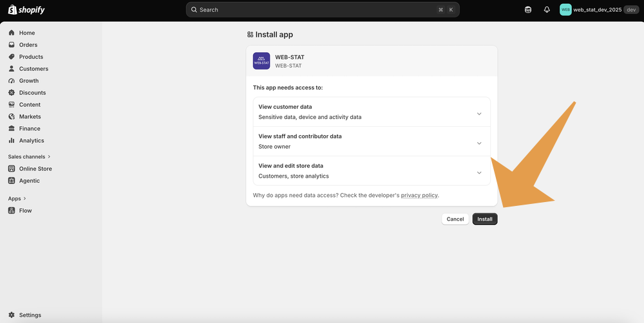Click the Agentic channel icon
Image resolution: width=644 pixels, height=323 pixels.
(x=12, y=181)
